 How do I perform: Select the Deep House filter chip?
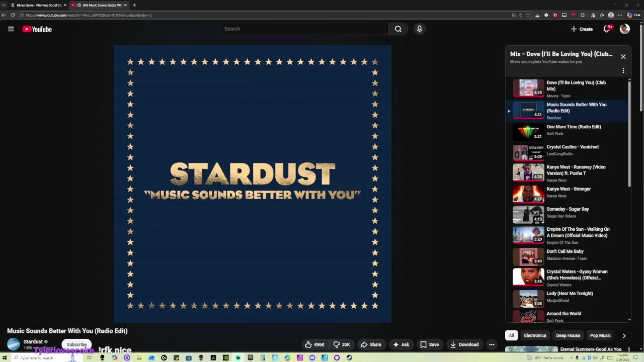click(568, 335)
